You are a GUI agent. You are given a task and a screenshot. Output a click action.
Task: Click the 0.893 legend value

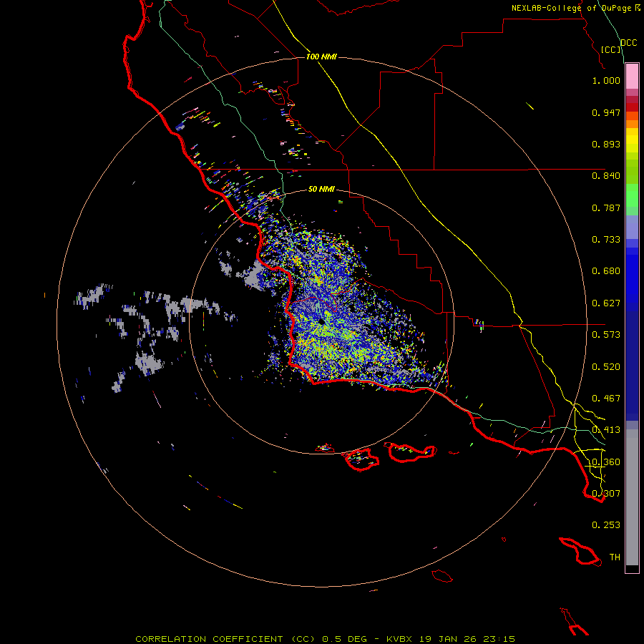pyautogui.click(x=606, y=144)
